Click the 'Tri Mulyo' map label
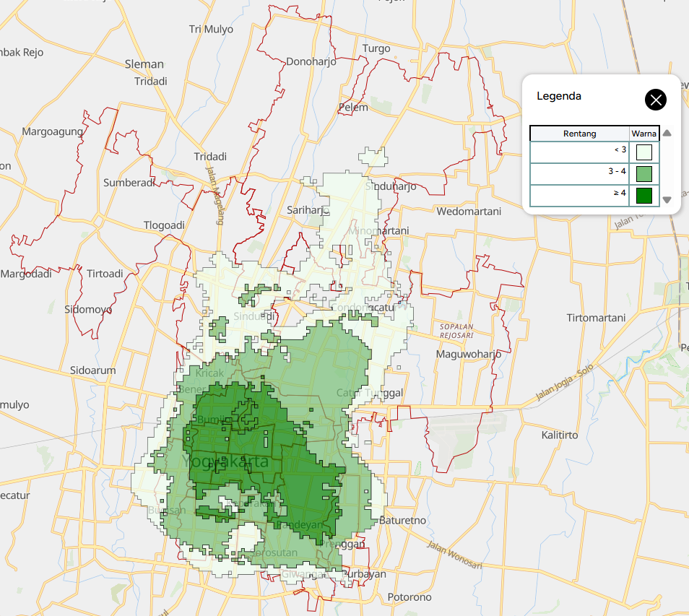Viewport: 689px width, 616px height. coord(211,30)
